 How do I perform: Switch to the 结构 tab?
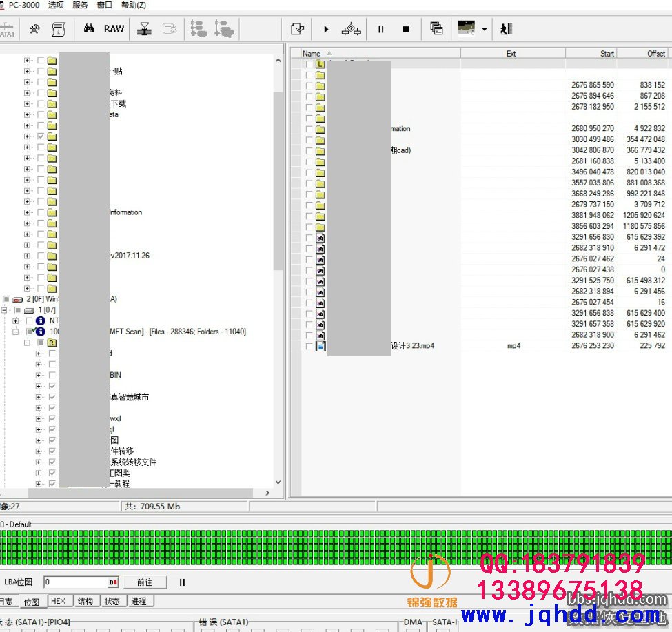point(85,601)
